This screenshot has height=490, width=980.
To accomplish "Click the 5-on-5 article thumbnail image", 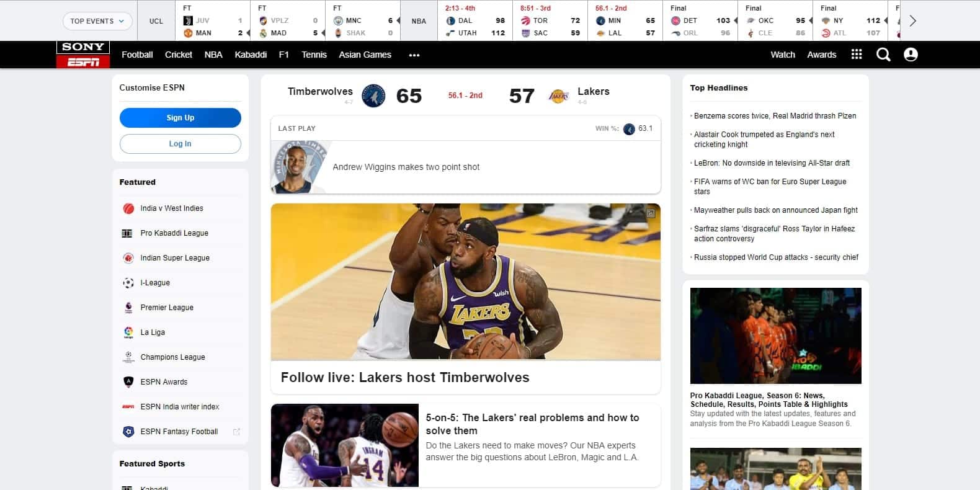I will point(345,445).
